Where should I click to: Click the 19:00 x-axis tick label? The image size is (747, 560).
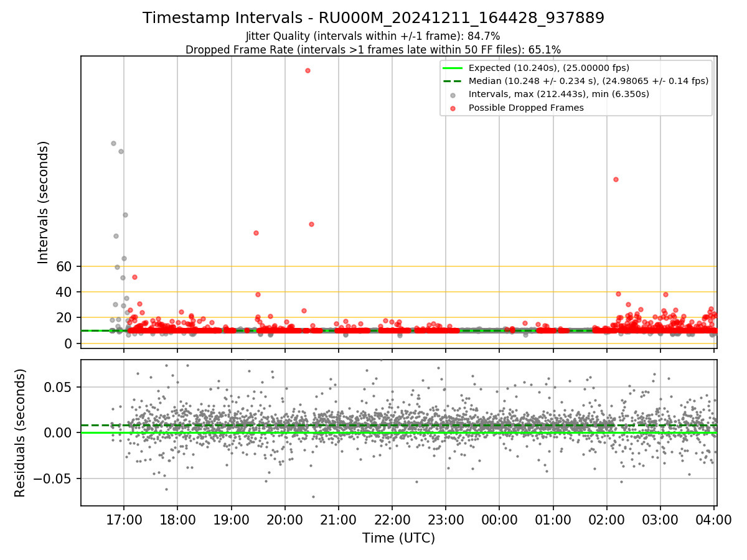pos(232,519)
